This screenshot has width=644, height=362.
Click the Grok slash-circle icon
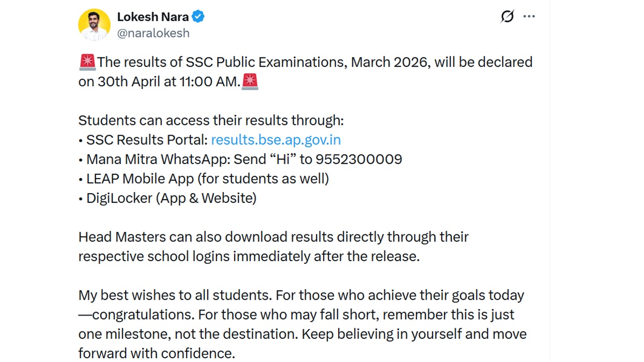[507, 17]
